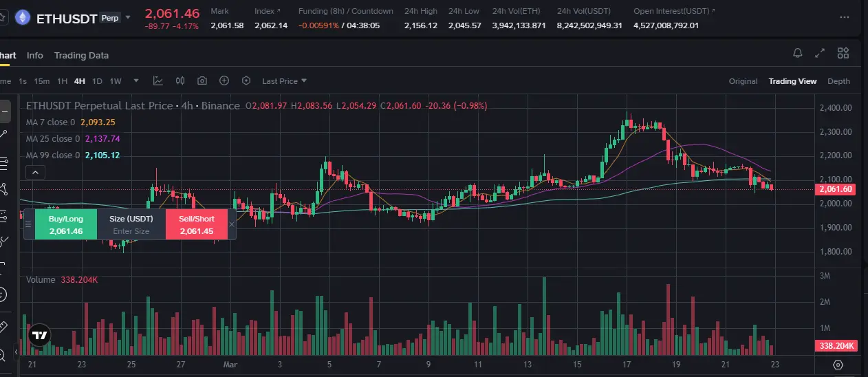Open the three-dot more stats menu
The width and height of the screenshot is (868, 377).
pos(845,18)
